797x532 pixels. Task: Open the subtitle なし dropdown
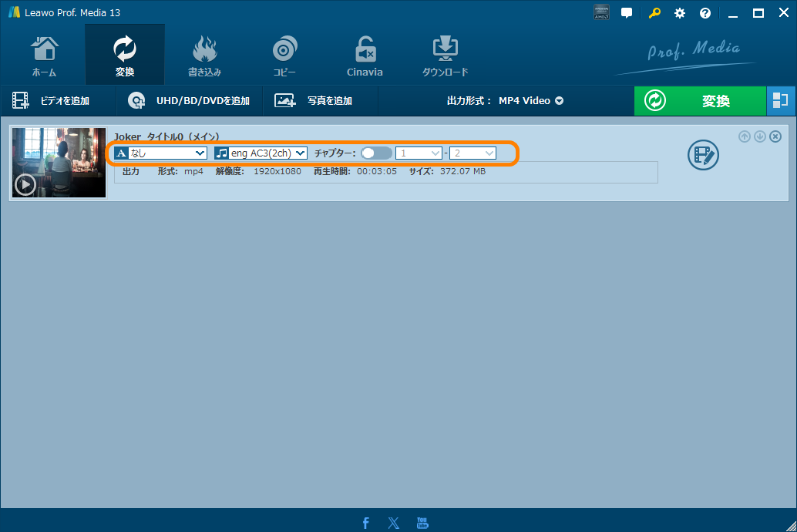pos(160,153)
